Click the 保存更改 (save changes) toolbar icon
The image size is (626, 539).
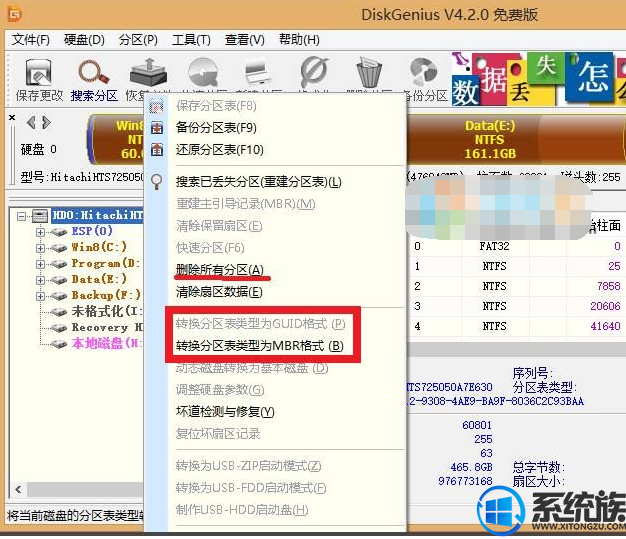[39, 72]
